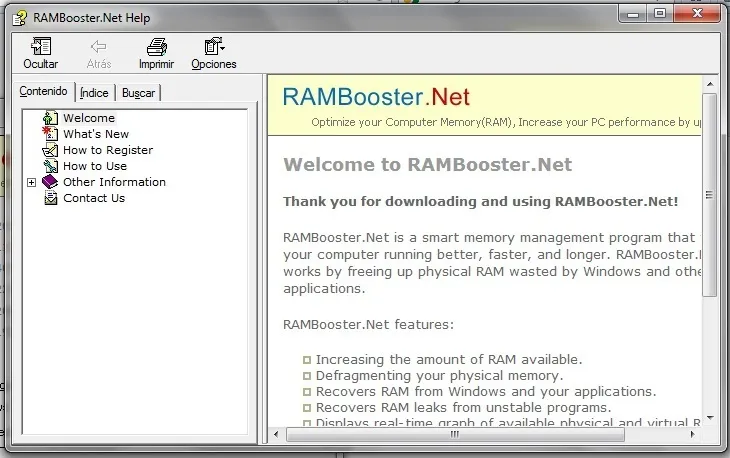Click 'Thank you for downloading' bold line
Screen dimensions: 730x458
coord(480,202)
